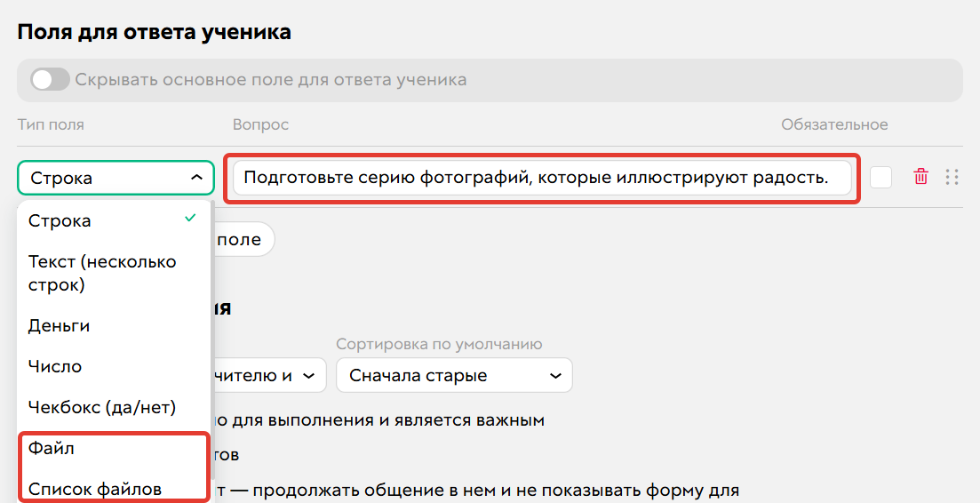The image size is (980, 503).
Task: Click the 'Сортировка по умолчанию' label
Action: point(439,344)
